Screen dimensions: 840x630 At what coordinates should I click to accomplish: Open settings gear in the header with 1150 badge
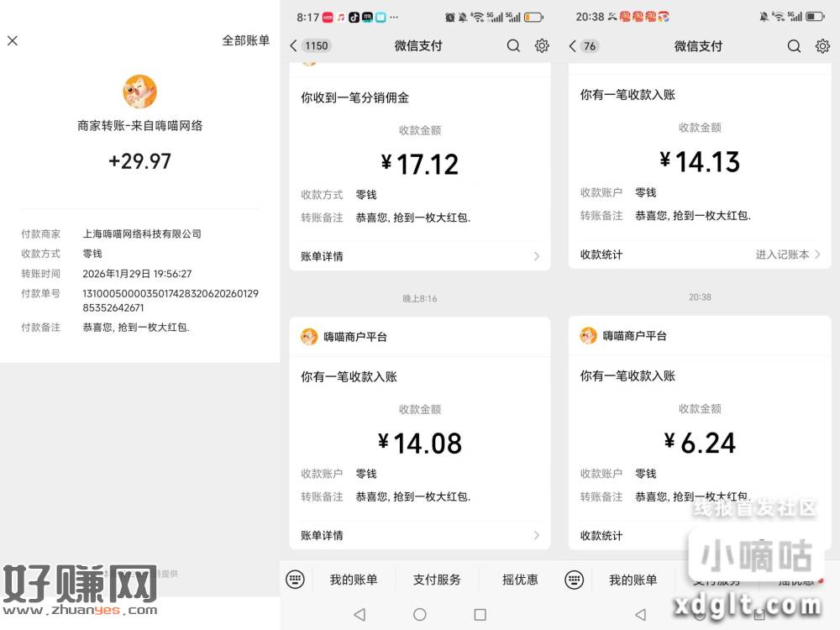(x=542, y=46)
